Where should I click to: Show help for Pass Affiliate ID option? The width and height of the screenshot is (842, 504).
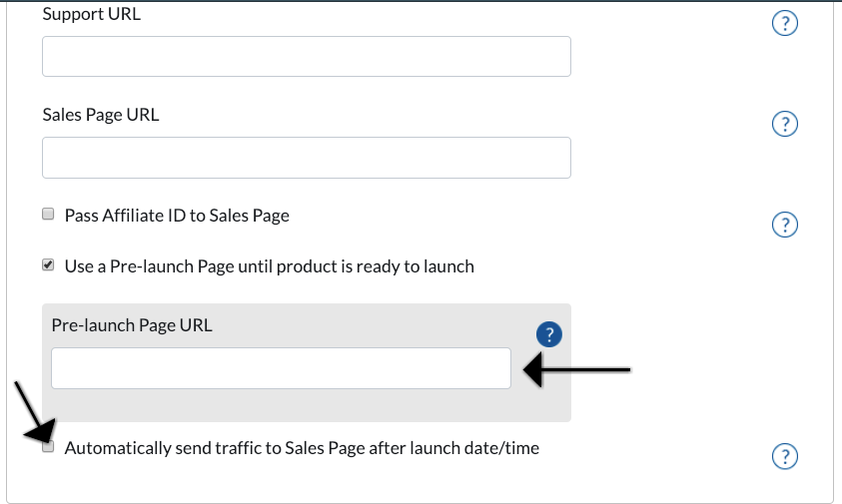784,225
